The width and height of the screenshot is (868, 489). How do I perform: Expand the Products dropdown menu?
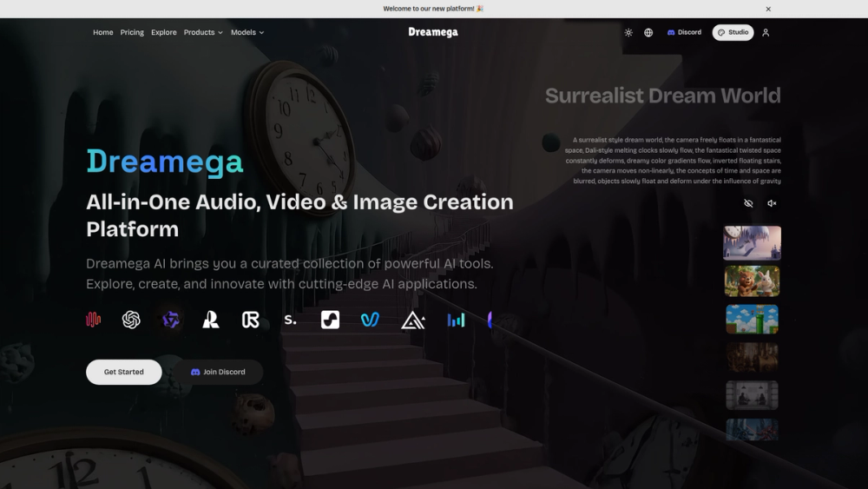click(x=203, y=33)
